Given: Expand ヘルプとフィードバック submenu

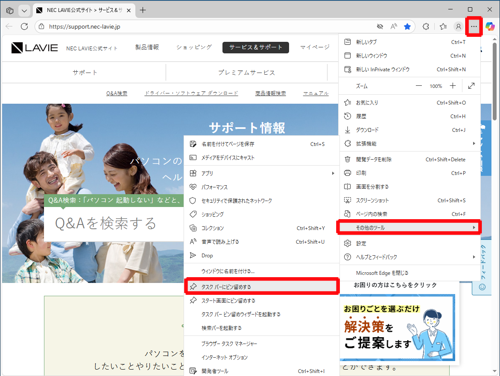Looking at the screenshot, I should tap(410, 257).
